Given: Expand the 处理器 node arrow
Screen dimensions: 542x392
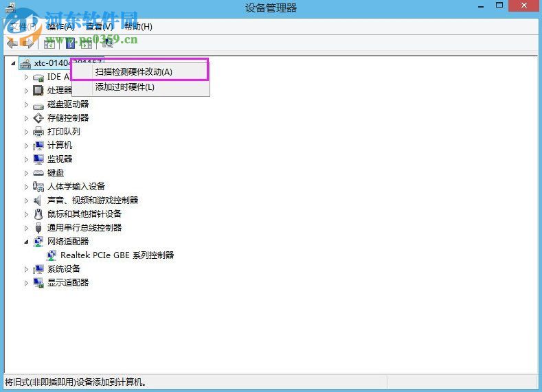Looking at the screenshot, I should pos(26,91).
